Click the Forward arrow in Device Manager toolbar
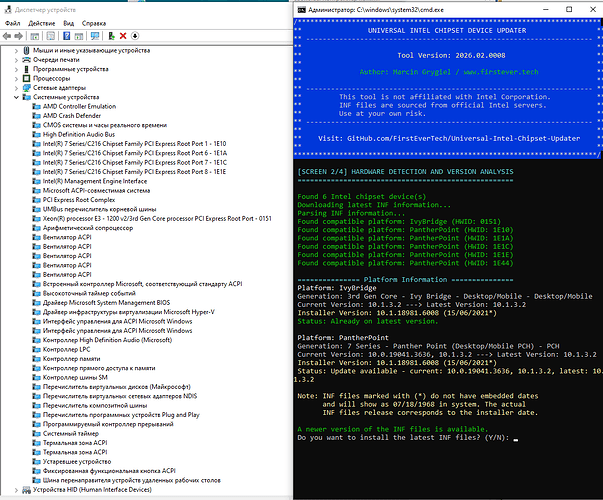 18,36
